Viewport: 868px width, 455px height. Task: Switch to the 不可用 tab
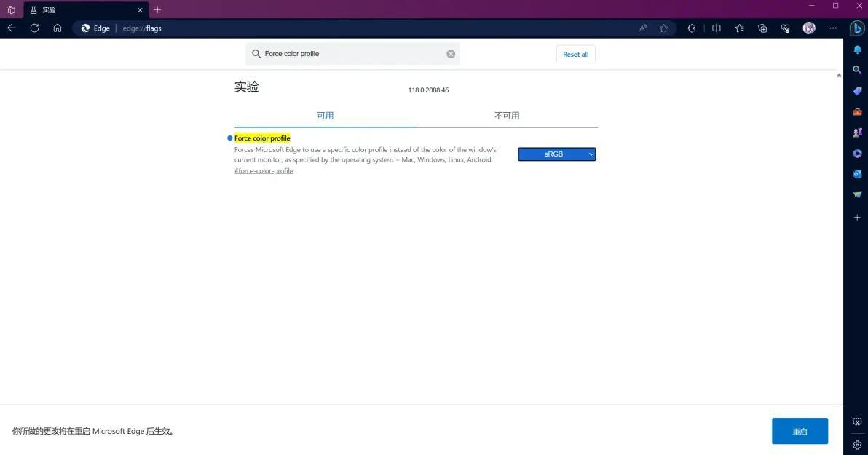tap(507, 116)
